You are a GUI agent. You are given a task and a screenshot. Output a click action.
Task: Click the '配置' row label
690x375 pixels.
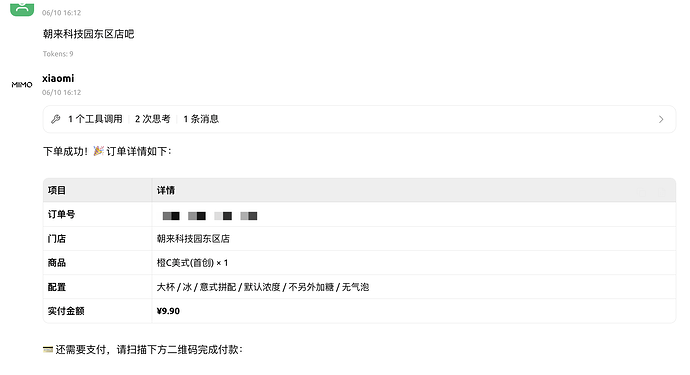pyautogui.click(x=57, y=287)
